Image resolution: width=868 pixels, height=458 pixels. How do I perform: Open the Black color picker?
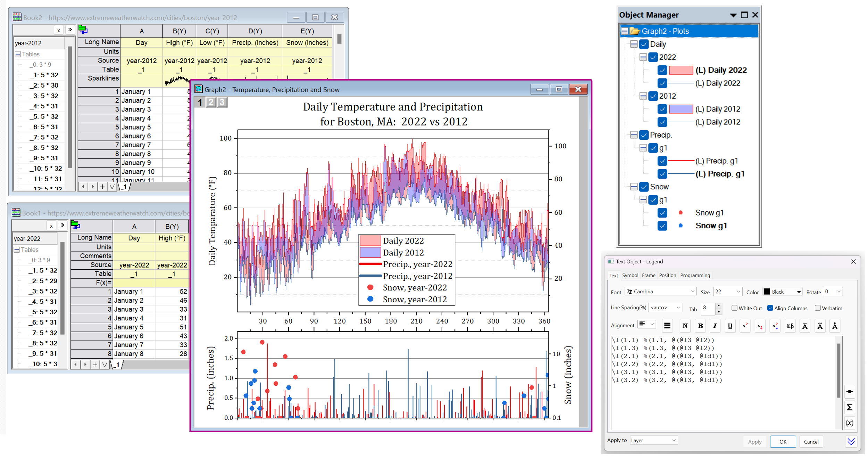[x=783, y=292]
